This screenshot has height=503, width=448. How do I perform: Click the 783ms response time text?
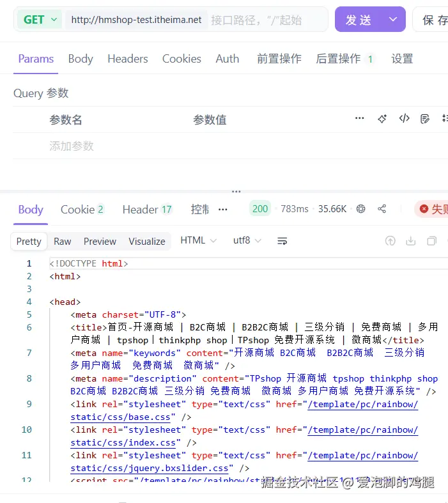(x=295, y=209)
